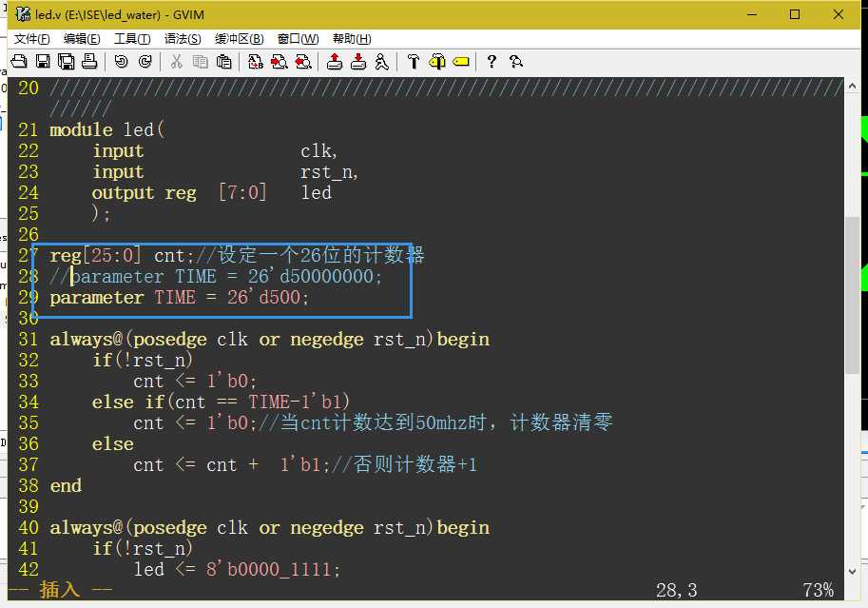This screenshot has width=868, height=608.
Task: Click 'rst_n,' on line 23
Action: pyautogui.click(x=329, y=172)
